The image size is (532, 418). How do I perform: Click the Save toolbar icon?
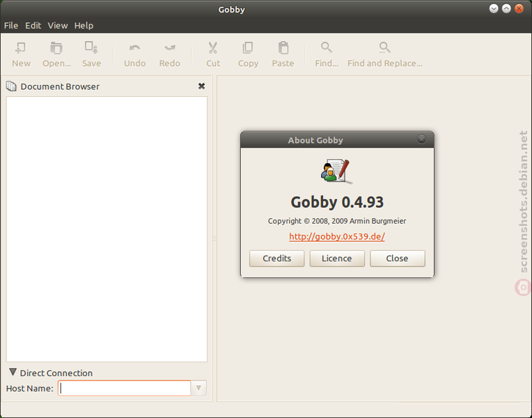click(x=91, y=48)
